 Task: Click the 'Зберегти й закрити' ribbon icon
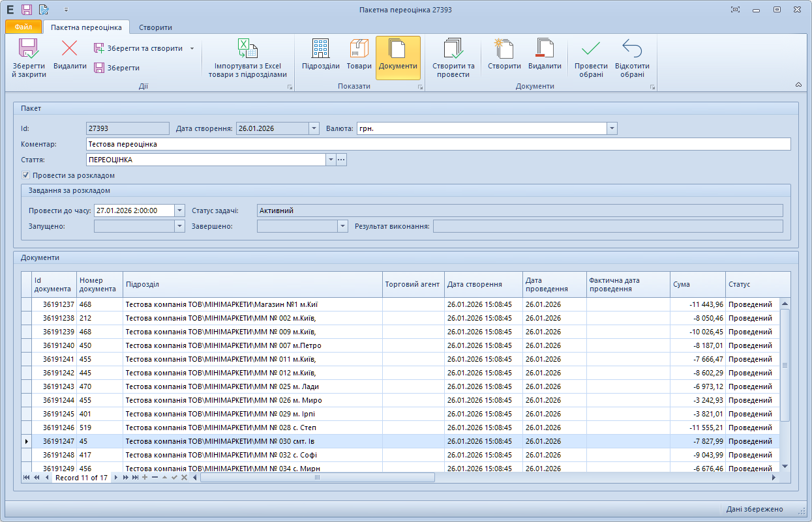[29, 57]
